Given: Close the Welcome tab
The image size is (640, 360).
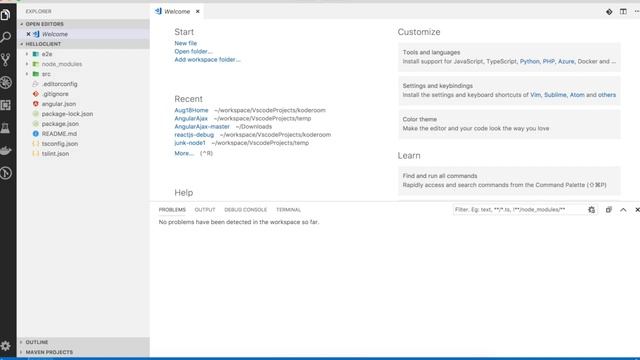Looking at the screenshot, I should pos(198,11).
